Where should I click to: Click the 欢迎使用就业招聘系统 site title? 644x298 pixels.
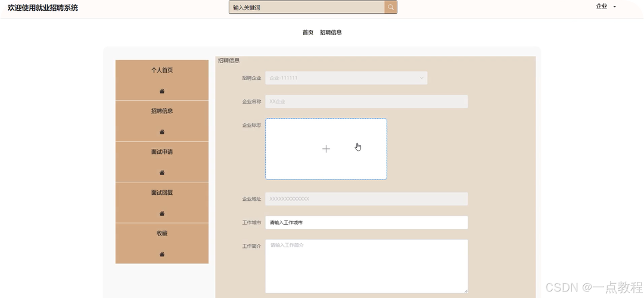[42, 8]
